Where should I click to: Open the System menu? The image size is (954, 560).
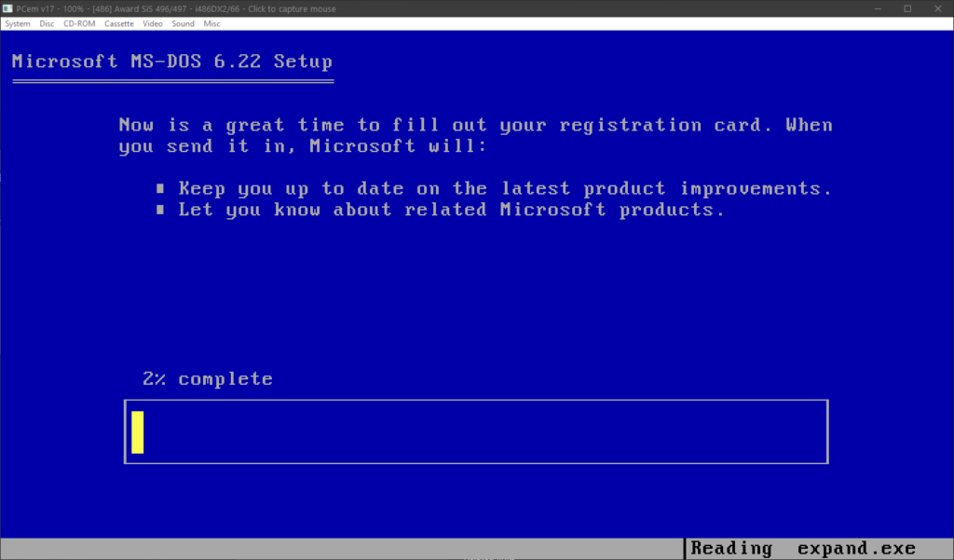coord(18,23)
